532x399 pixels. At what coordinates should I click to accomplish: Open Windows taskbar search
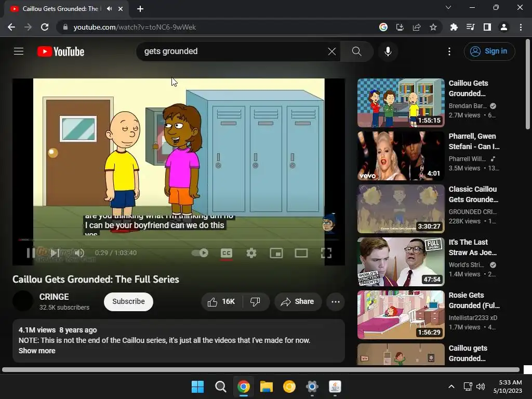[220, 387]
